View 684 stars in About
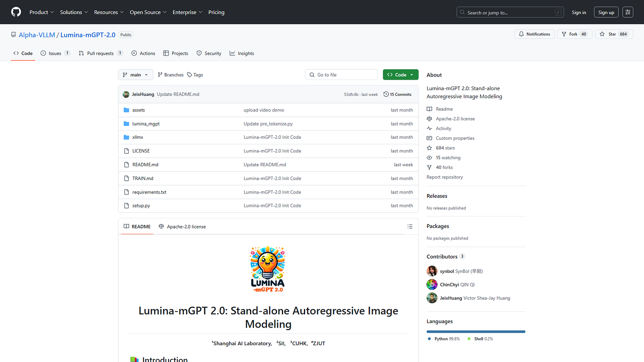This screenshot has width=644, height=362. (441, 148)
